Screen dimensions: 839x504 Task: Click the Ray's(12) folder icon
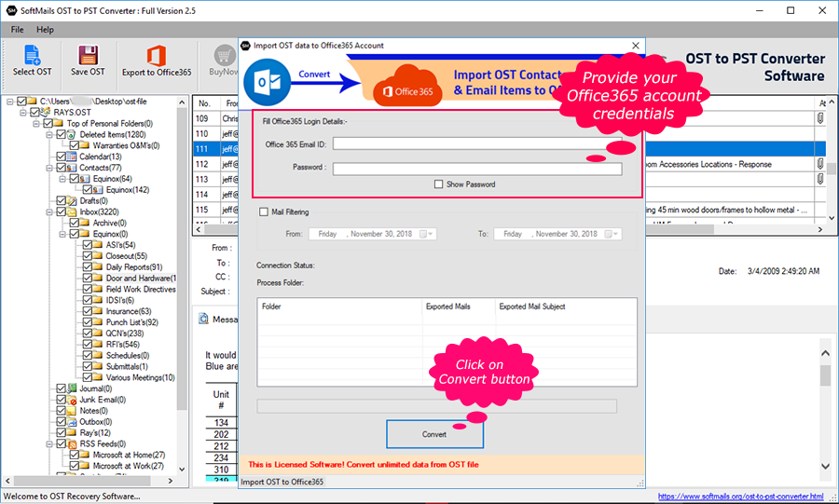(72, 433)
